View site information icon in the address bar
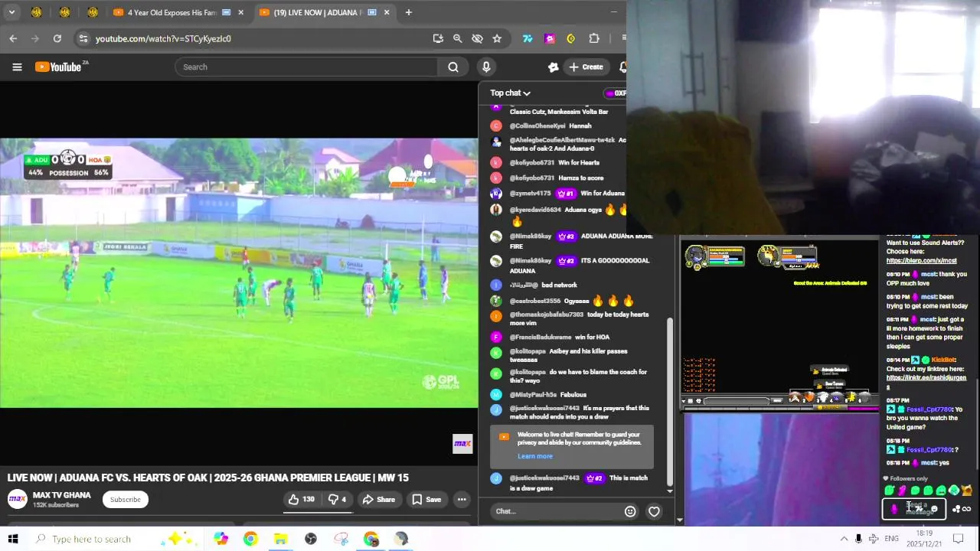The width and height of the screenshot is (980, 551). point(83,38)
